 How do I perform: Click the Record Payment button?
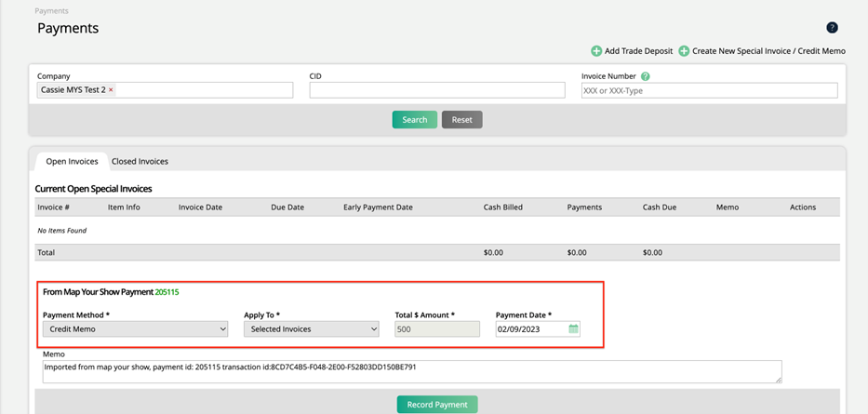437,405
